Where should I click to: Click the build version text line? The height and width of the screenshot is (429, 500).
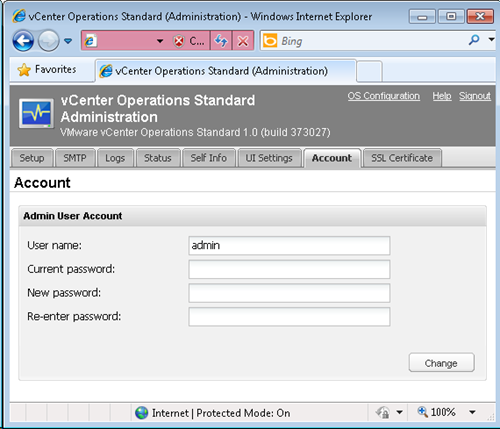point(195,132)
